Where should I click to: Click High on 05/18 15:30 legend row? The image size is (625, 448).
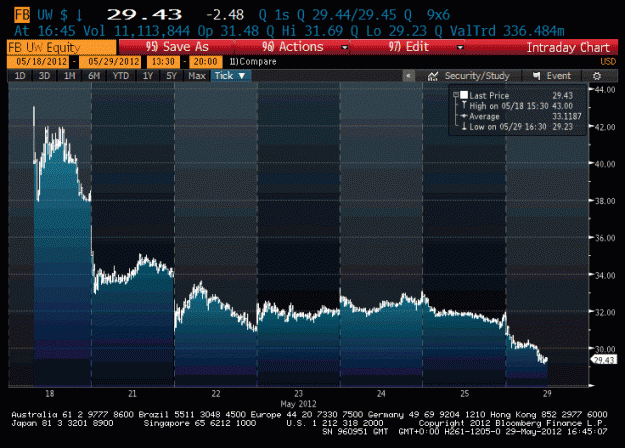coord(517,106)
